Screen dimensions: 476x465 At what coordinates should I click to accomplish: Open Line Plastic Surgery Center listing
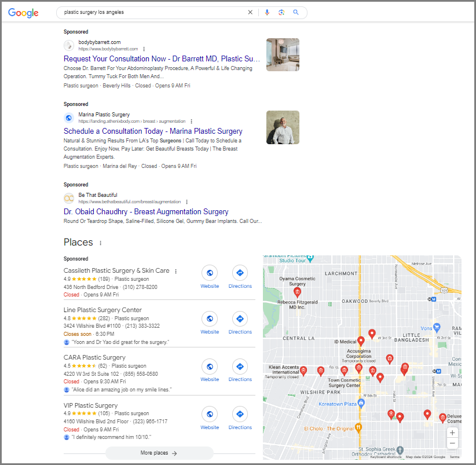point(102,310)
